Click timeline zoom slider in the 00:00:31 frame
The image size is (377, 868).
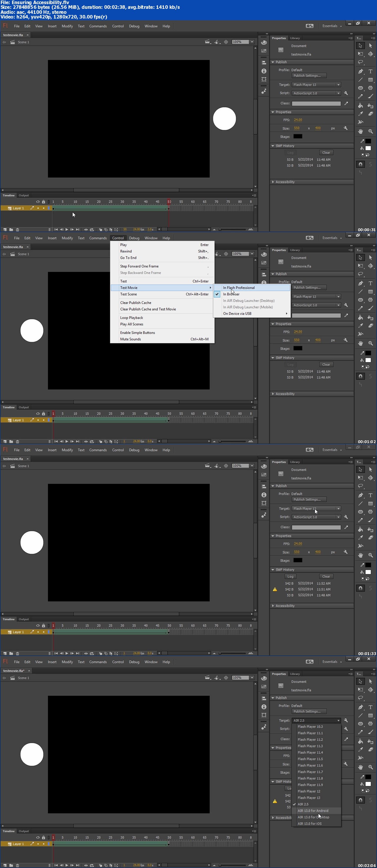(233, 230)
